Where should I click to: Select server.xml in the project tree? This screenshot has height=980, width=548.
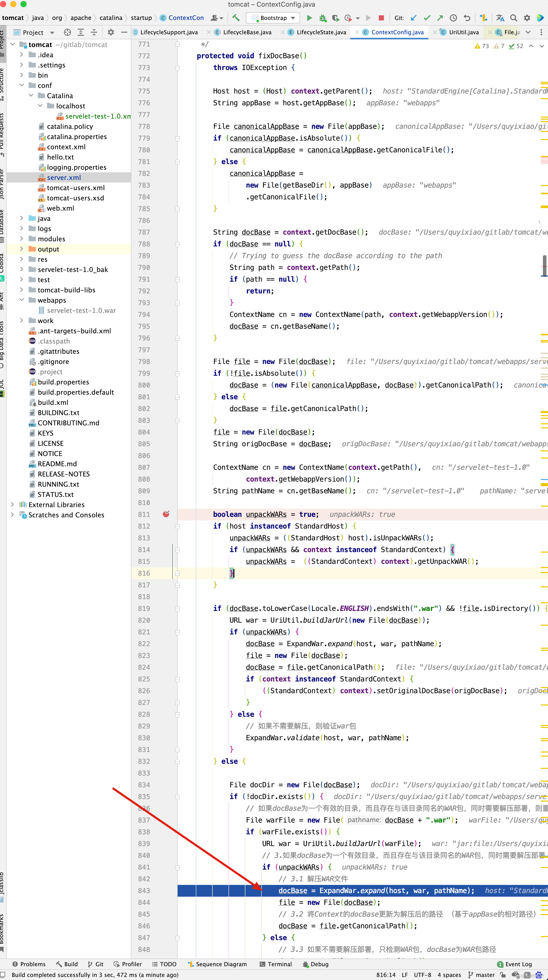[63, 178]
